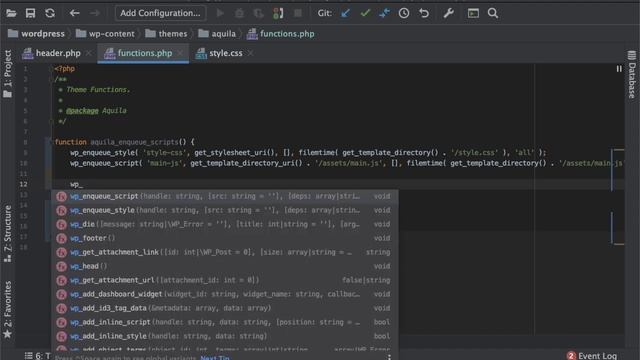The width and height of the screenshot is (640, 360).
Task: Choose wp_add_inline_script completion suggestion
Action: click(x=224, y=322)
